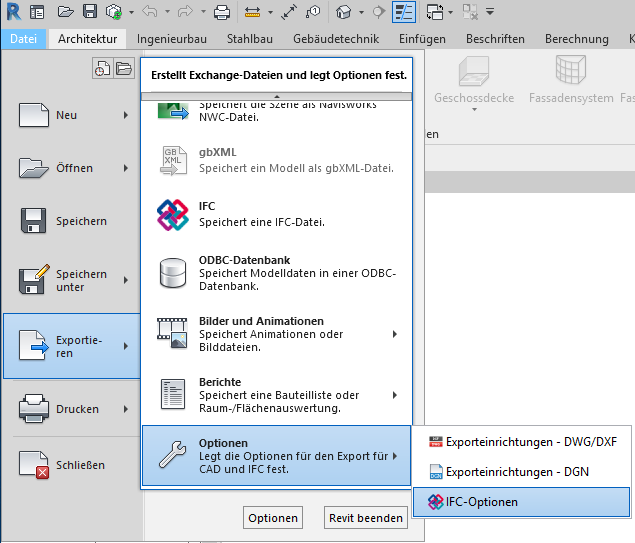635x543 pixels.
Task: Click the Revit beenden button
Action: (x=367, y=518)
